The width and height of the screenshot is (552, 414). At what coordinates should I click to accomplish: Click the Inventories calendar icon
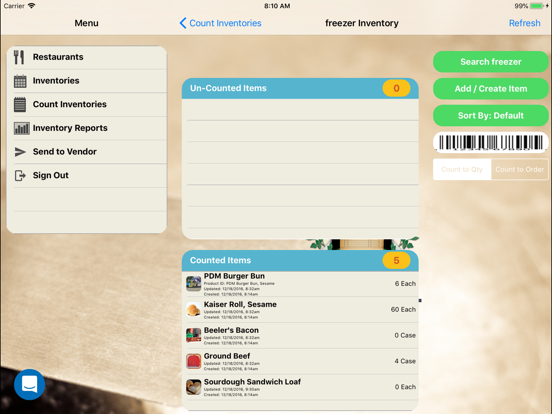tap(20, 81)
